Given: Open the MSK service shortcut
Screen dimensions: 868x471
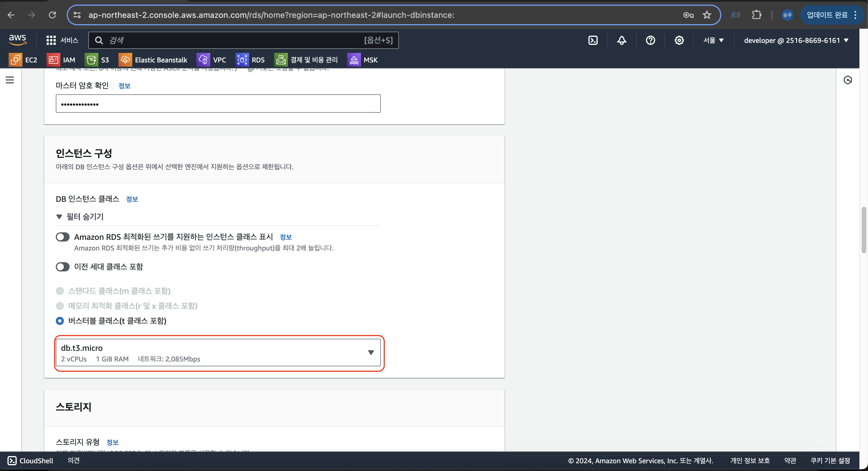Looking at the screenshot, I should coord(363,60).
